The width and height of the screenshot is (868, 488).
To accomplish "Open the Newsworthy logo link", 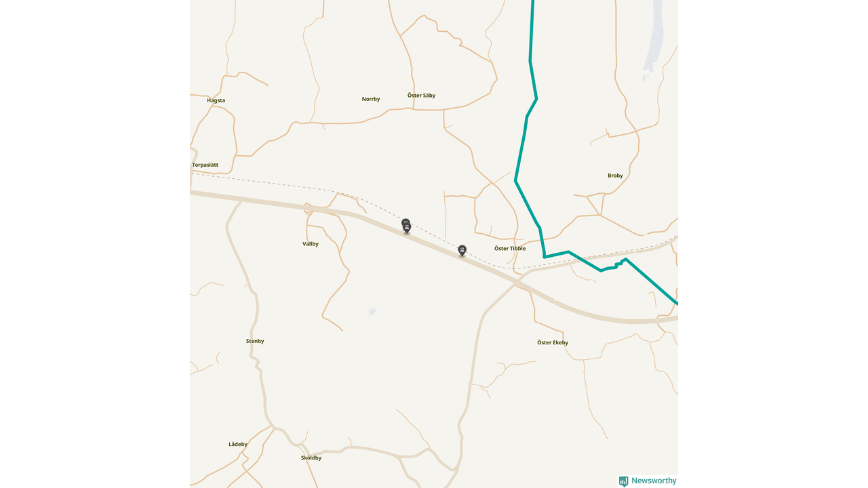I will (x=648, y=481).
